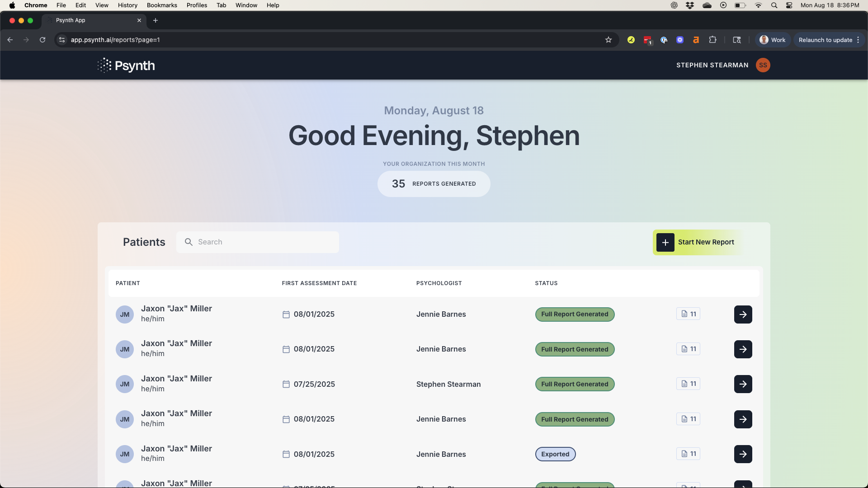
Task: Open macOS Control Center toggle icon
Action: [x=789, y=5]
